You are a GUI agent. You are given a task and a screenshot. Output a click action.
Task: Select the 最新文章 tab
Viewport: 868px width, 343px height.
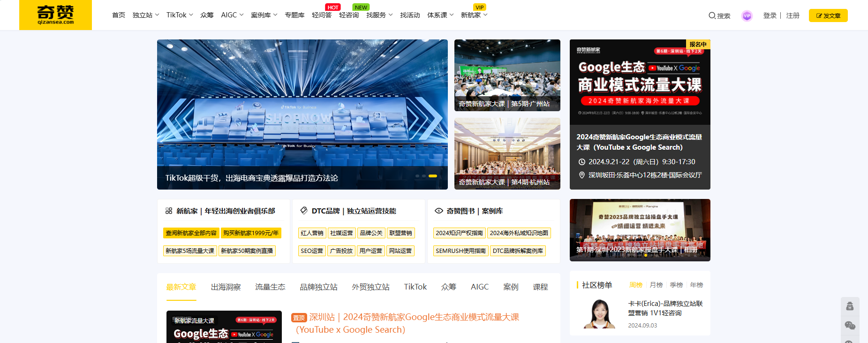click(181, 287)
